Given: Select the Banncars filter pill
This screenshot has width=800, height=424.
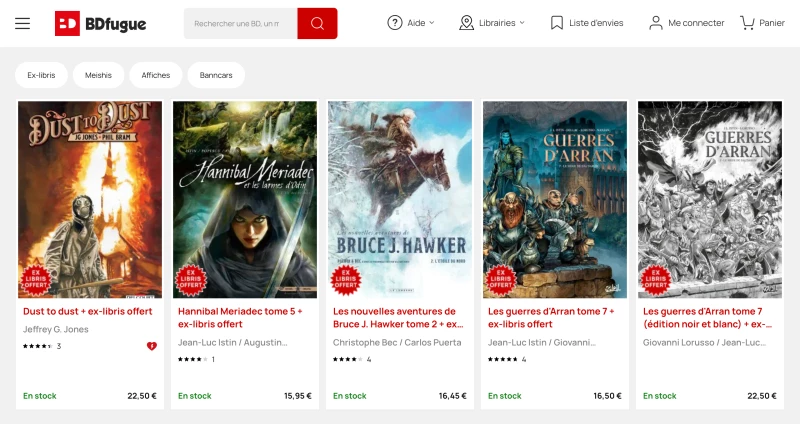Looking at the screenshot, I should click(x=216, y=75).
